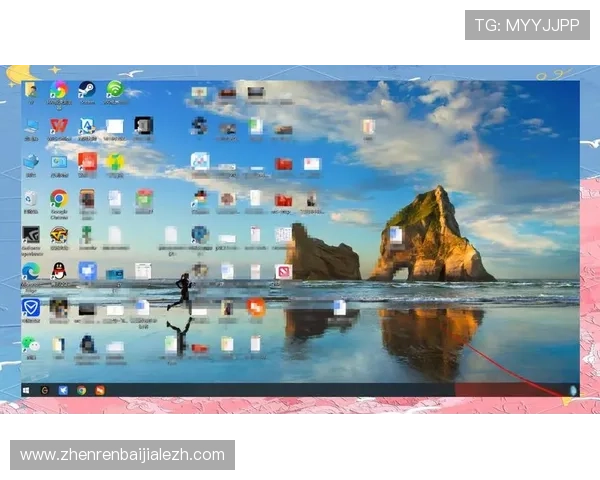Open the This PC desktop icon
This screenshot has height=480, width=600.
tap(31, 162)
